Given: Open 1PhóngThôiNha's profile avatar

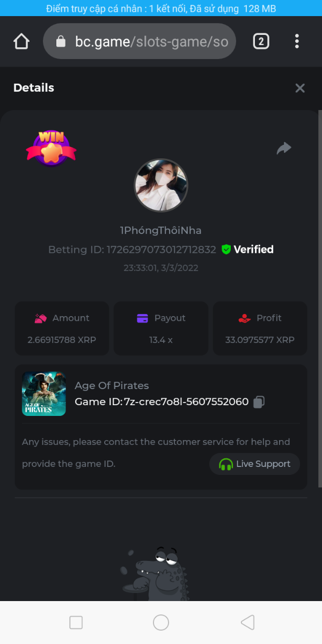Looking at the screenshot, I should [x=161, y=186].
